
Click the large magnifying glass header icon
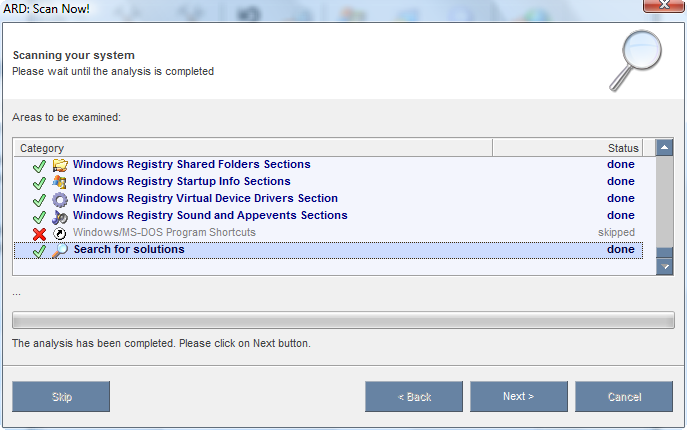coord(637,59)
